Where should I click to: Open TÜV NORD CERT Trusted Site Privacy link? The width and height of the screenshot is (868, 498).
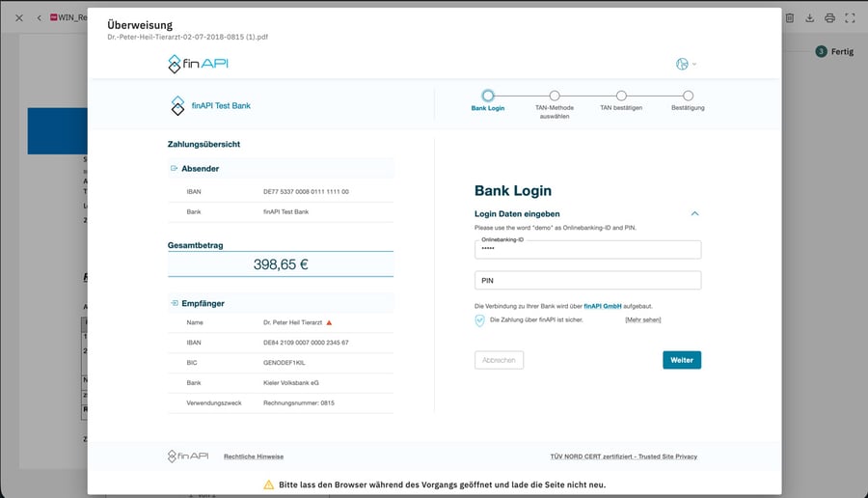623,456
